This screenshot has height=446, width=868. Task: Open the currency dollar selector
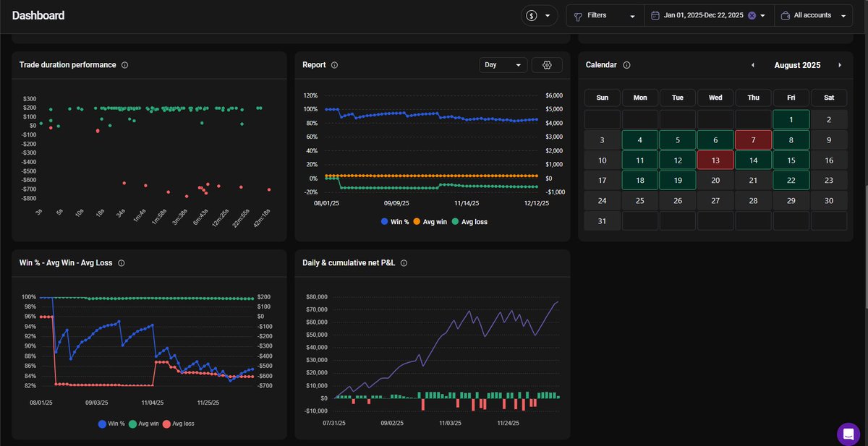pyautogui.click(x=539, y=15)
